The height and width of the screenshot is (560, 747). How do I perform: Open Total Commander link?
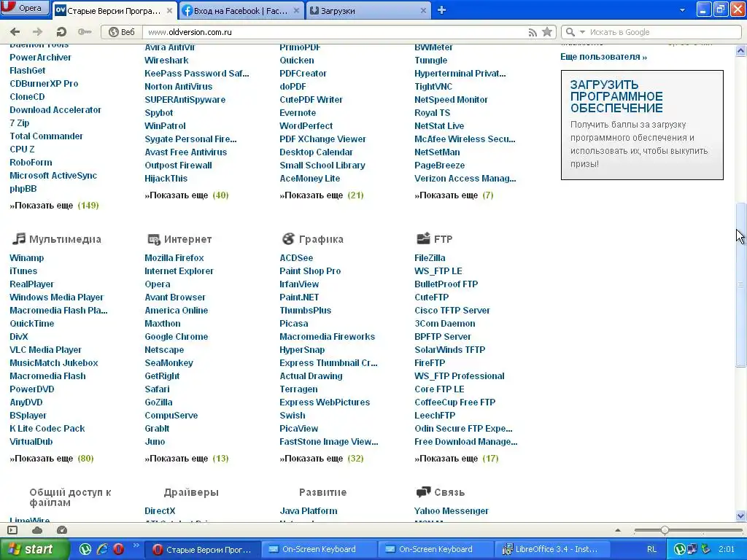(x=46, y=136)
